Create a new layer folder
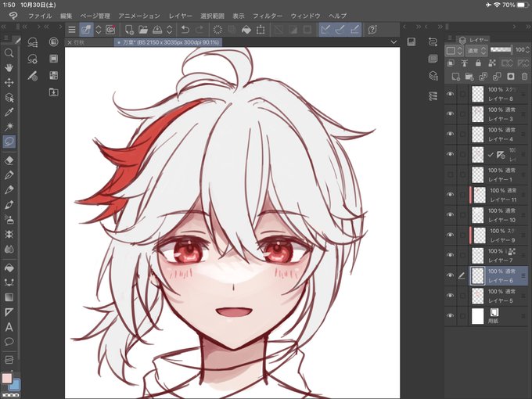Screen dimensions: 532x399 tap(469, 77)
